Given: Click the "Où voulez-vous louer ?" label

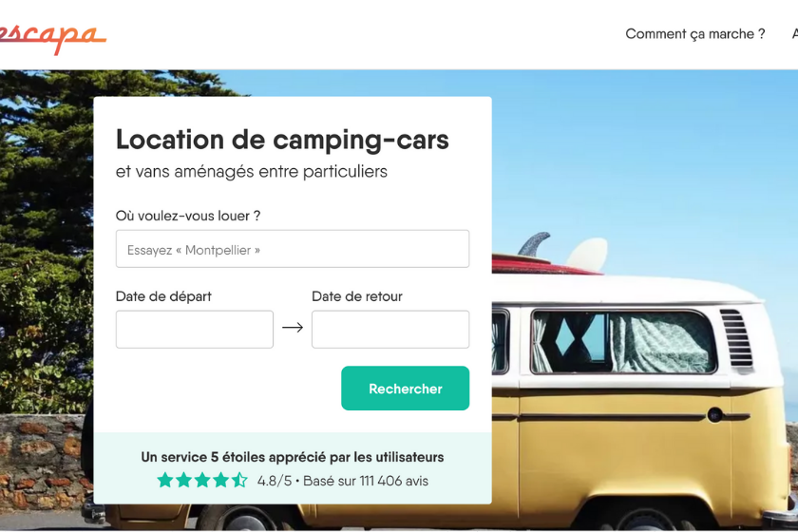Looking at the screenshot, I should click(x=188, y=216).
